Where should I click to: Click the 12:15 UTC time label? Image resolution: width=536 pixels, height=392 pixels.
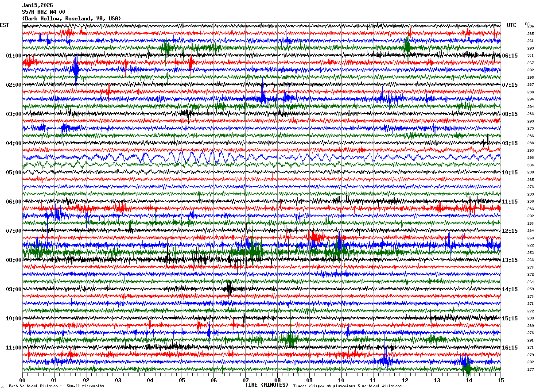pos(510,231)
